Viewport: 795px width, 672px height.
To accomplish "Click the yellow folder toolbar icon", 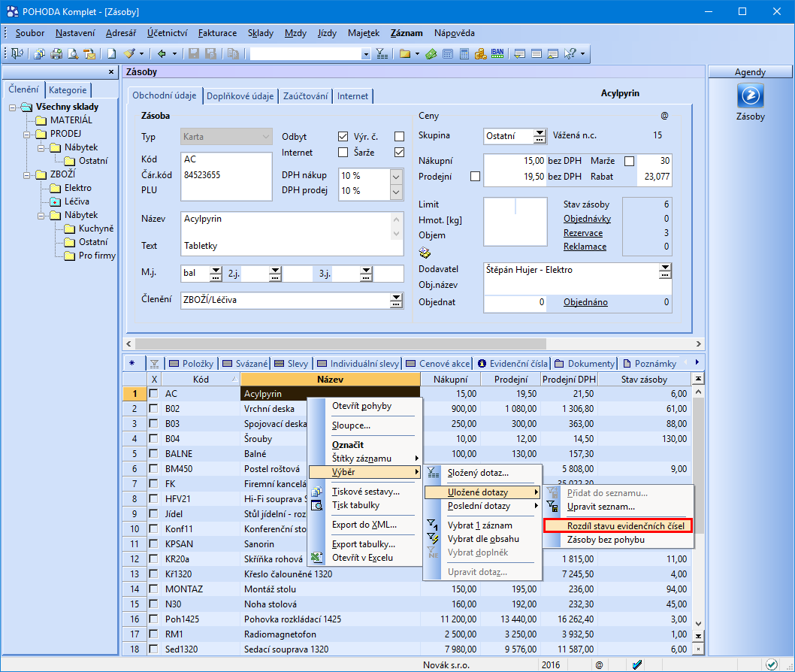I will [x=404, y=53].
